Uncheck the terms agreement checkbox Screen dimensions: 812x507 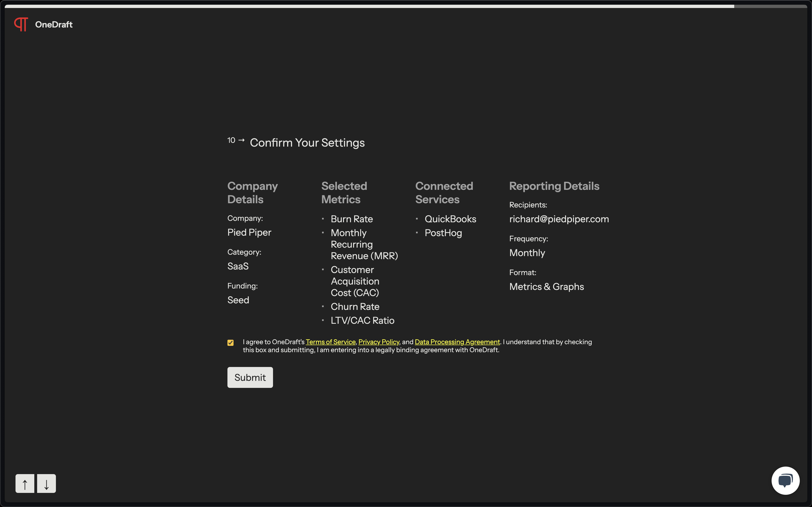click(230, 342)
